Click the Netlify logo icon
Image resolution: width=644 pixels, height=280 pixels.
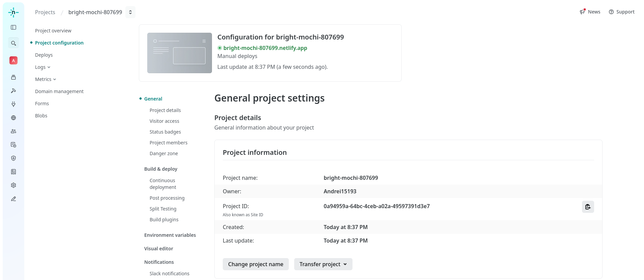coord(13,12)
